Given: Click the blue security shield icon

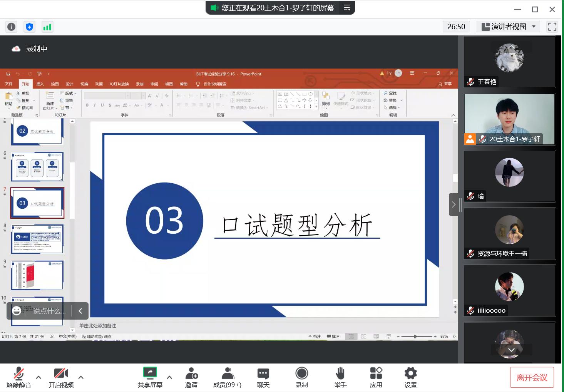Looking at the screenshot, I should 29,27.
